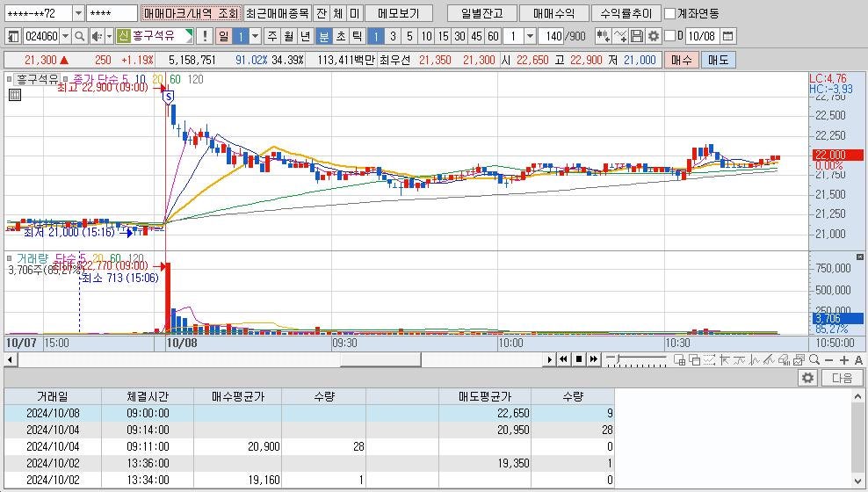Select the 월 monthly period toggle
This screenshot has height=492, width=868.
coord(288,36)
